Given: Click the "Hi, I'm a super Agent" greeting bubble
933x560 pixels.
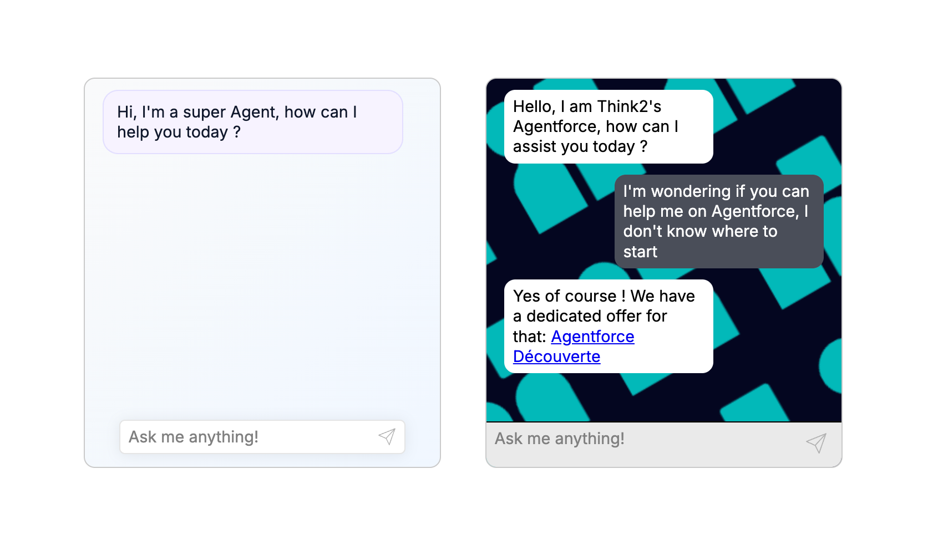Looking at the screenshot, I should [x=251, y=122].
